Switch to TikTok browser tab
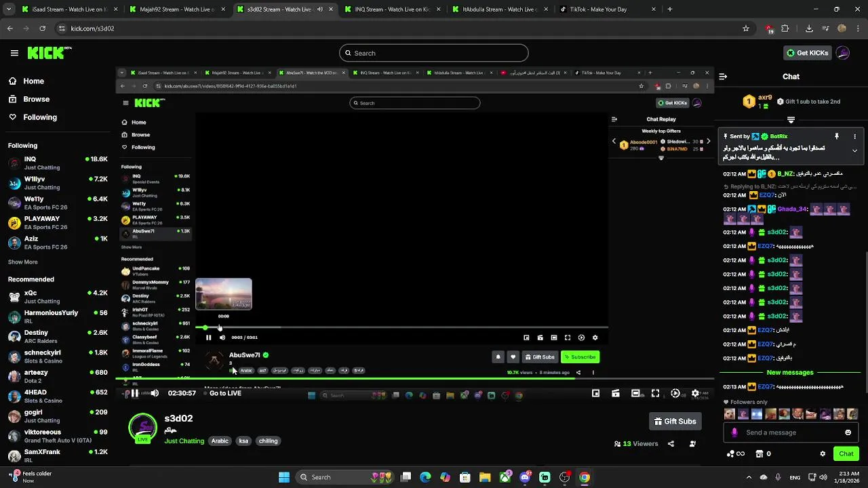868x488 pixels. coord(607,9)
